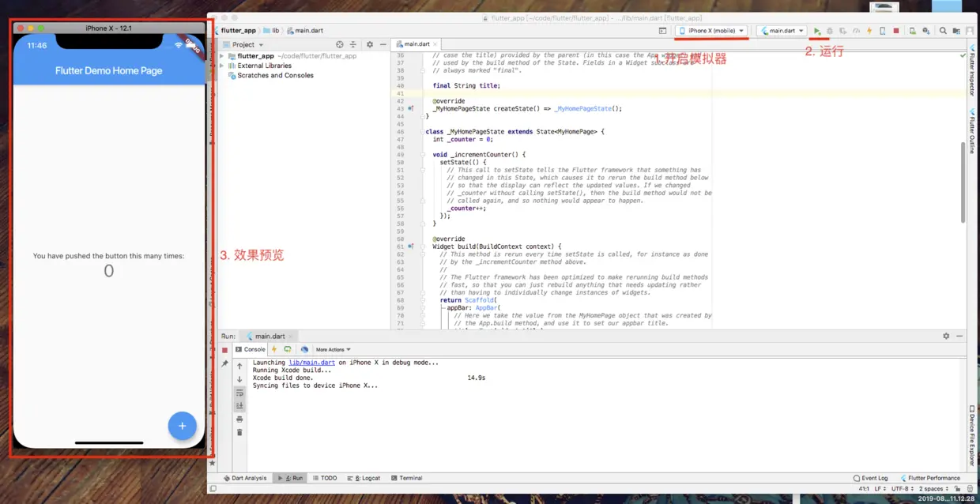Image resolution: width=980 pixels, height=504 pixels.
Task: Click the flutter_app breadcrumb
Action: 236,30
